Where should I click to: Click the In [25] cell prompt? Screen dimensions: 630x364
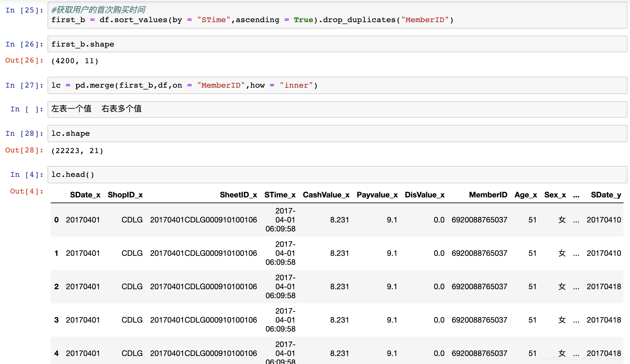coord(24,10)
